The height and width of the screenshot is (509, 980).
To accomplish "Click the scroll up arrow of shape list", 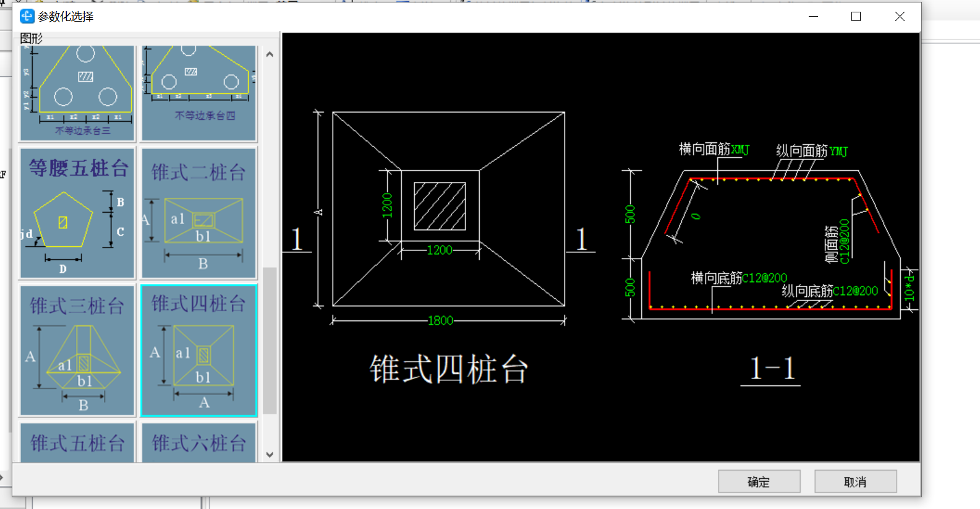I will (270, 54).
